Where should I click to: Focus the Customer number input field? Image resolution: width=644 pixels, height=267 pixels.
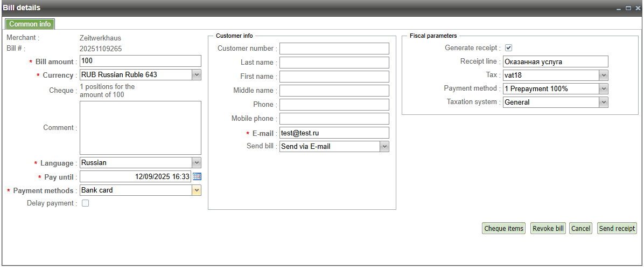(x=334, y=49)
